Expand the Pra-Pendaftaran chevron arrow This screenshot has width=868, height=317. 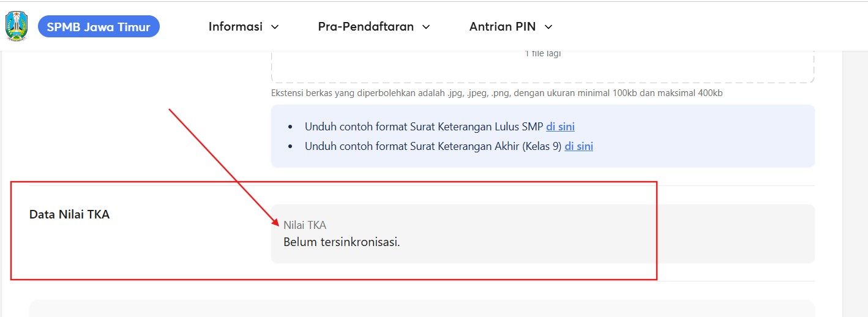pyautogui.click(x=426, y=27)
